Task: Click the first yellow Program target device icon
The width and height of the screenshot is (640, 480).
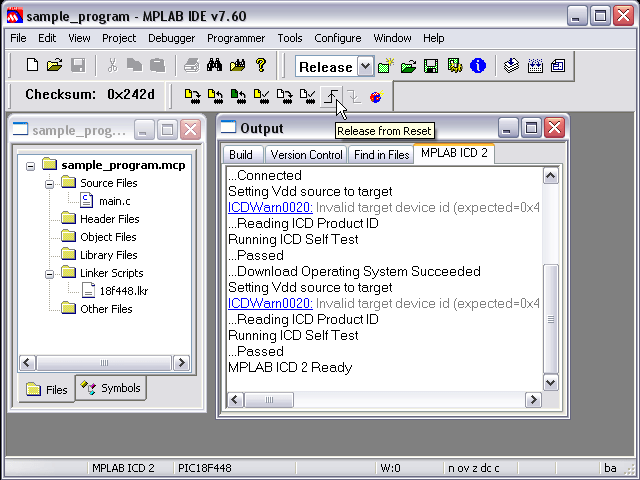Action: tap(192, 96)
